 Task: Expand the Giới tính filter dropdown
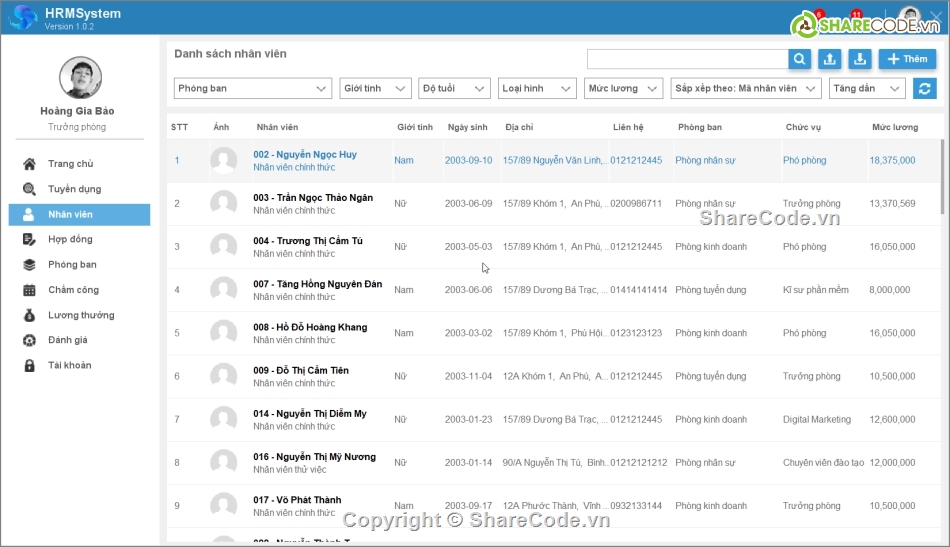375,89
